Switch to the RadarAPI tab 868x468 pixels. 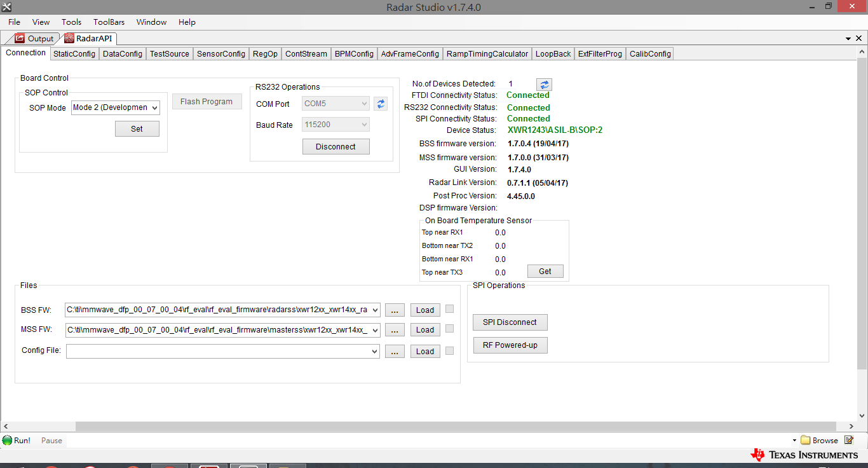tap(88, 39)
